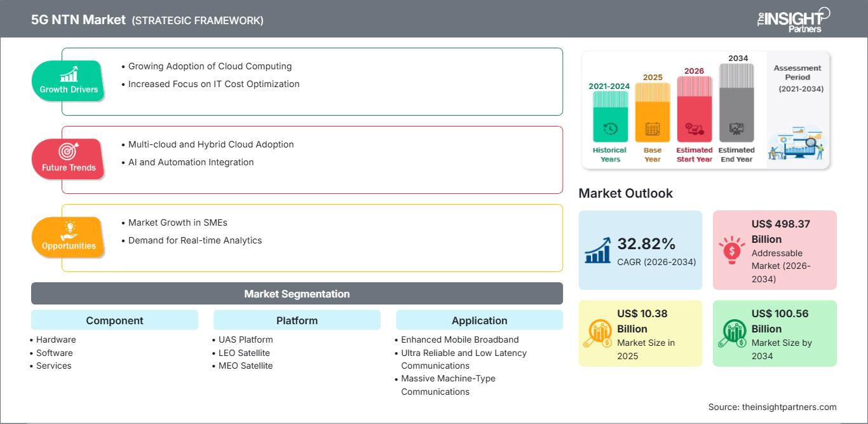868x424 pixels.
Task: Select the Software component item
Action: (x=55, y=353)
